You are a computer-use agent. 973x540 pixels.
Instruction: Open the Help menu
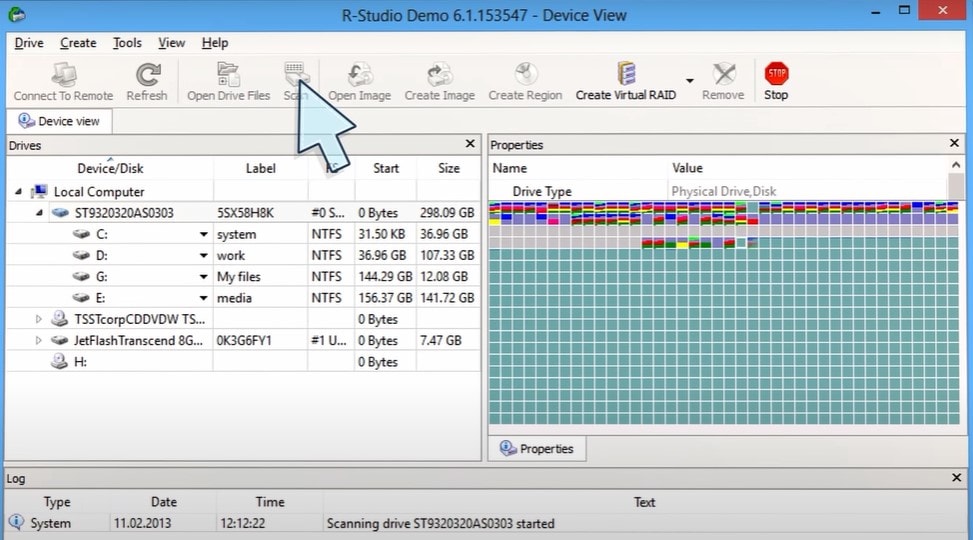click(215, 43)
